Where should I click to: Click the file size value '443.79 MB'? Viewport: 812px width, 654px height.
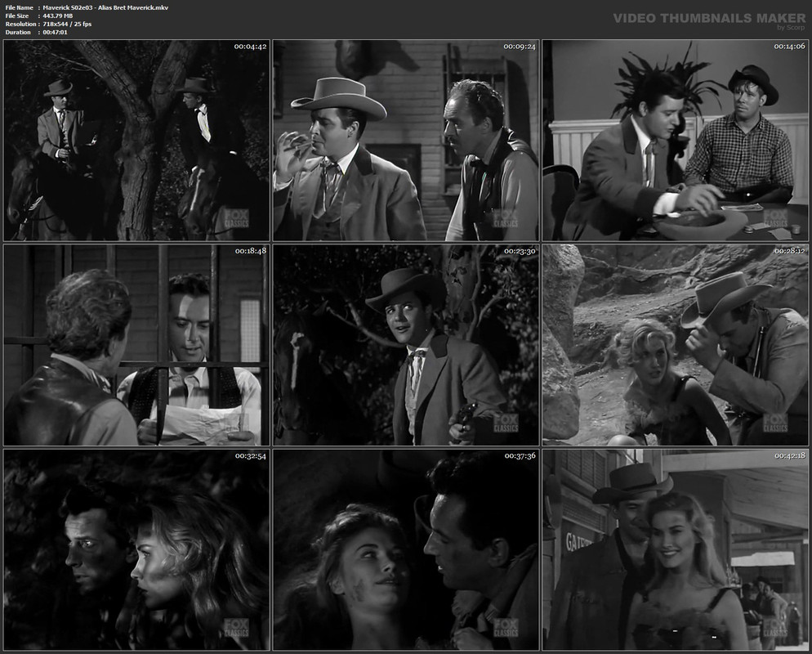click(x=58, y=16)
